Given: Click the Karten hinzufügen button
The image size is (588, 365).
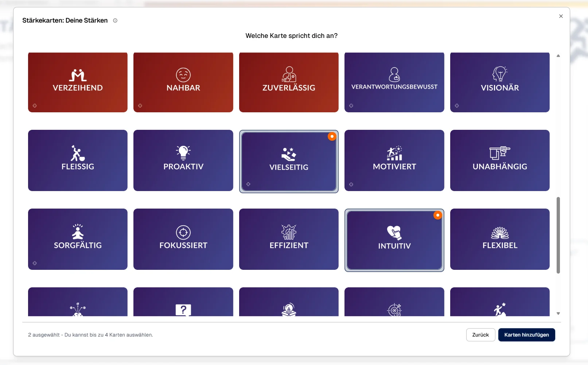Looking at the screenshot, I should [526, 335].
